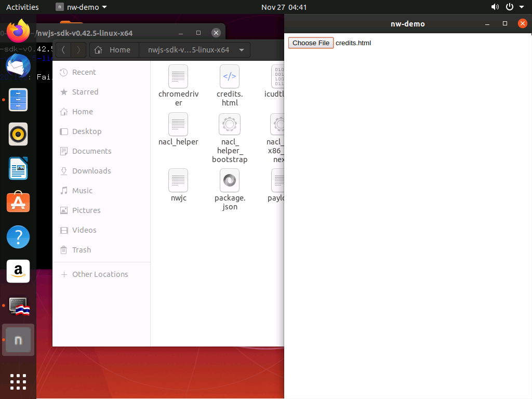The image size is (532, 399).
Task: Select the nwjc file icon
Action: tap(178, 180)
